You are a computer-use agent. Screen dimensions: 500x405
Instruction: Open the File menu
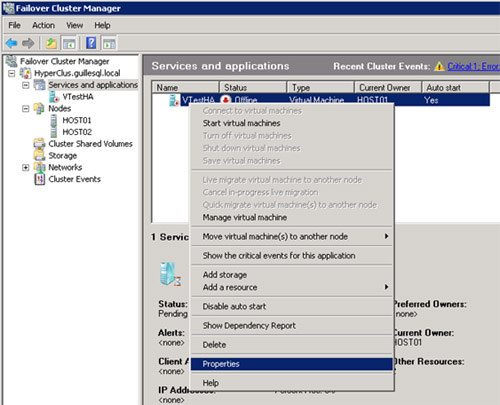coord(14,25)
